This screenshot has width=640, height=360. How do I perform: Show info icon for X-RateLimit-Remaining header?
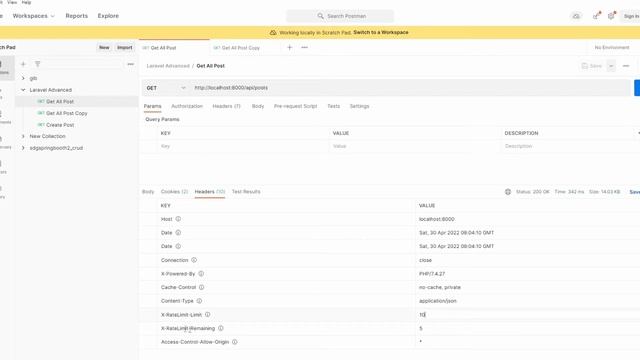tap(220, 328)
